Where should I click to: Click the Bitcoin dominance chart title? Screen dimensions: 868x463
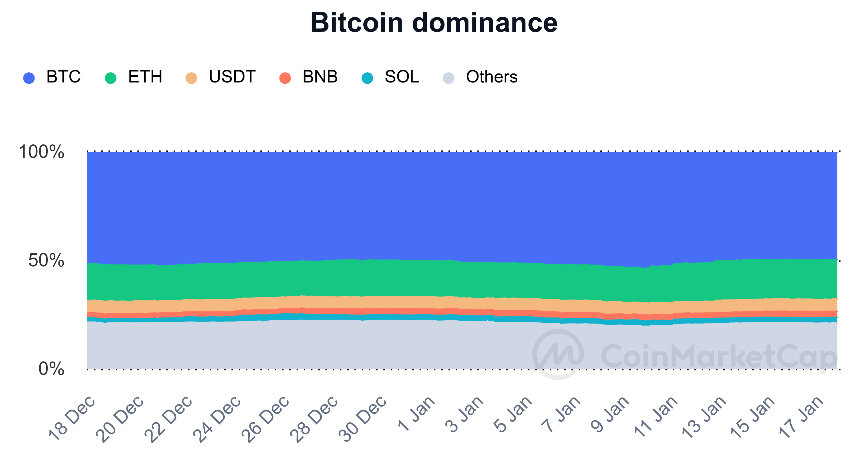[434, 23]
